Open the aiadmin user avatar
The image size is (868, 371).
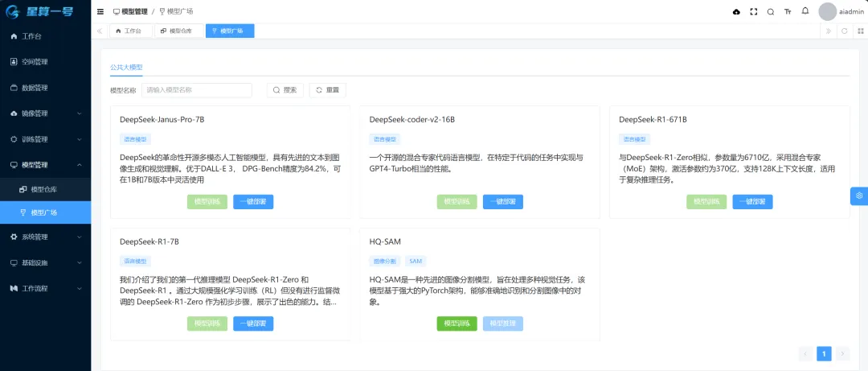tap(827, 11)
